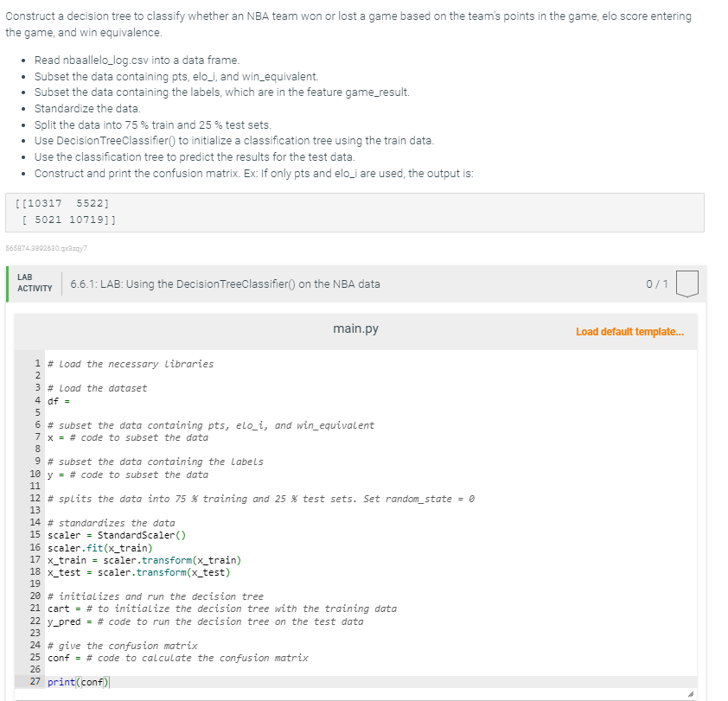
Task: Click the comment '# subset the data containing the labels'
Action: [156, 462]
